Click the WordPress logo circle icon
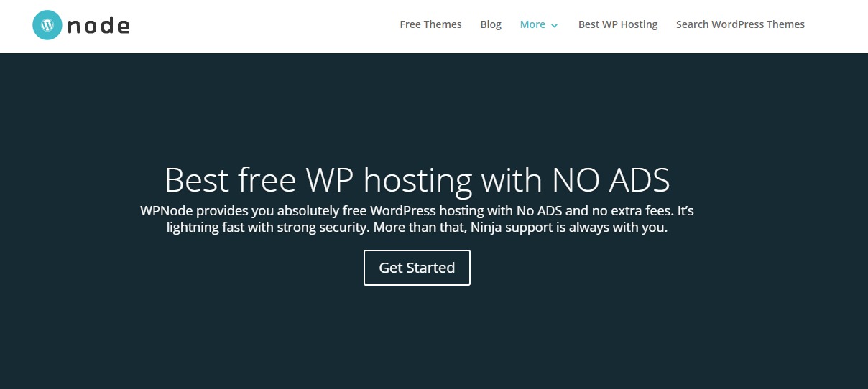This screenshot has width=868, height=389. 47,25
